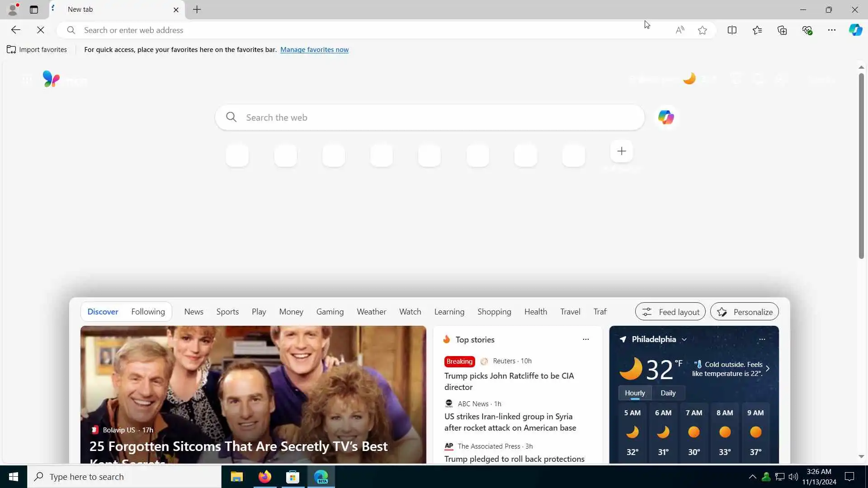Click the Browser essentials heart icon
This screenshot has width=868, height=488.
[807, 30]
